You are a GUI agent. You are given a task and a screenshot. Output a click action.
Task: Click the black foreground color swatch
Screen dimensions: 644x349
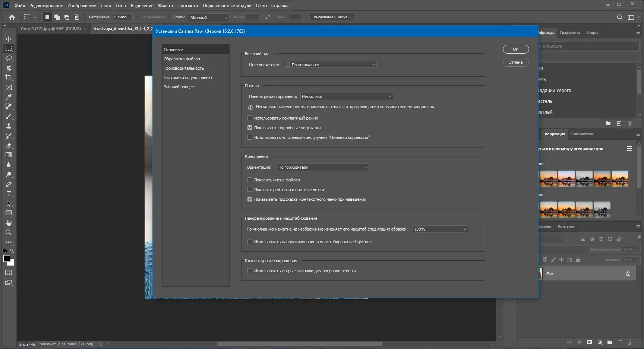pyautogui.click(x=6, y=258)
